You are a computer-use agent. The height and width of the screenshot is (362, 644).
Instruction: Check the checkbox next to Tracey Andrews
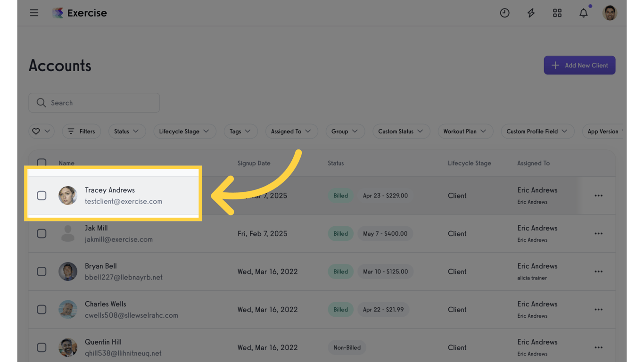(41, 195)
